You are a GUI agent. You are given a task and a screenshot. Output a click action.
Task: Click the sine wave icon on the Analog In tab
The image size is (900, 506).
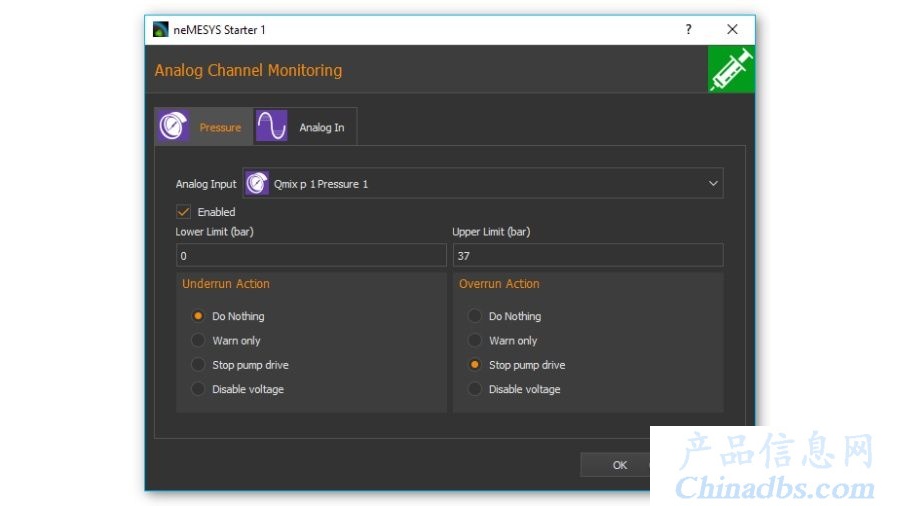pos(271,126)
